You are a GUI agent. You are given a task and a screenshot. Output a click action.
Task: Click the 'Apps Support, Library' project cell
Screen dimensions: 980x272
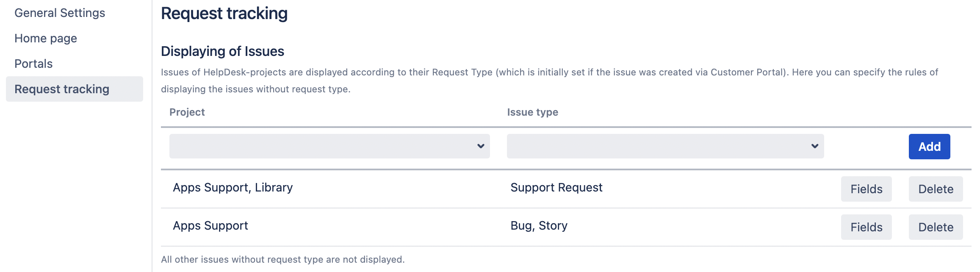233,188
